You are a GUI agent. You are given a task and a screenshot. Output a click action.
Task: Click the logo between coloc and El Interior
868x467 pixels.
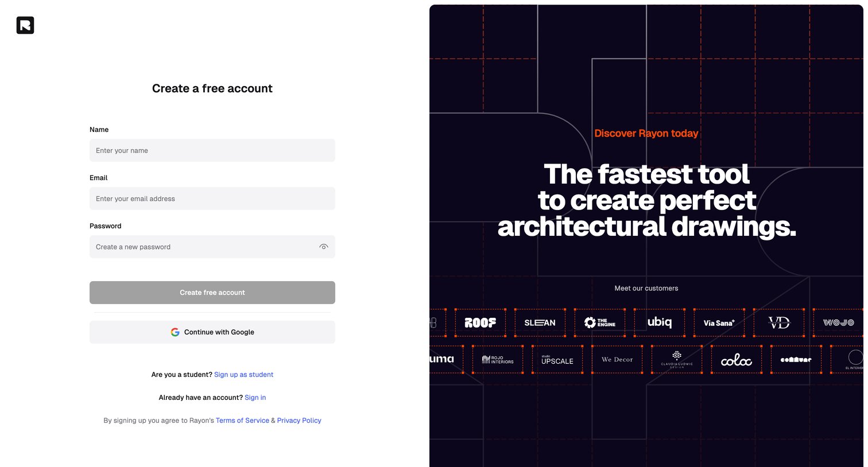796,359
